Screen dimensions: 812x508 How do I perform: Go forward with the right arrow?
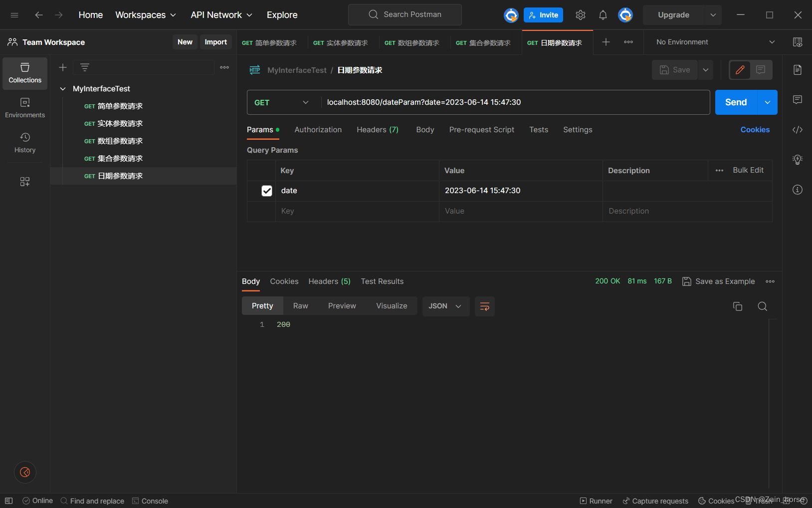coord(59,15)
